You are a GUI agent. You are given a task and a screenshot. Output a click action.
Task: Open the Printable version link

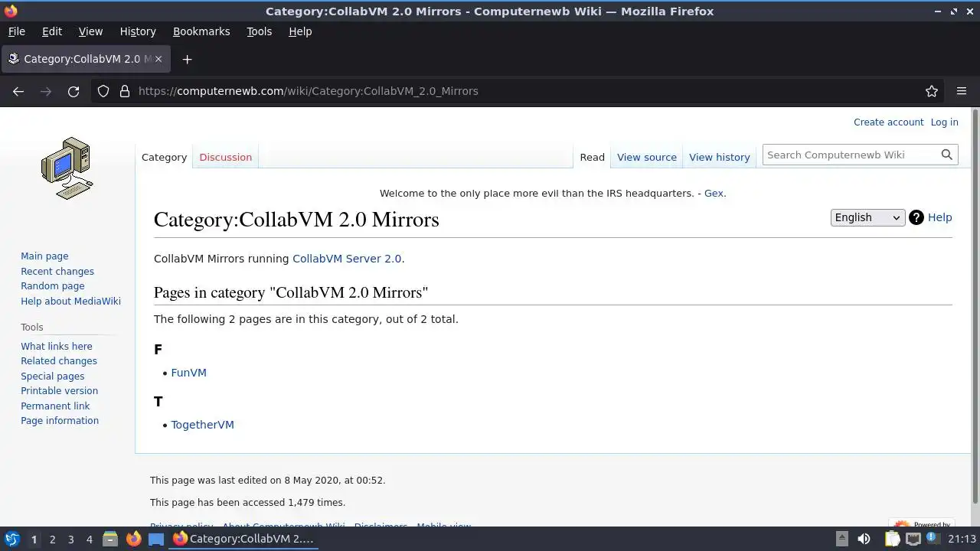point(59,391)
